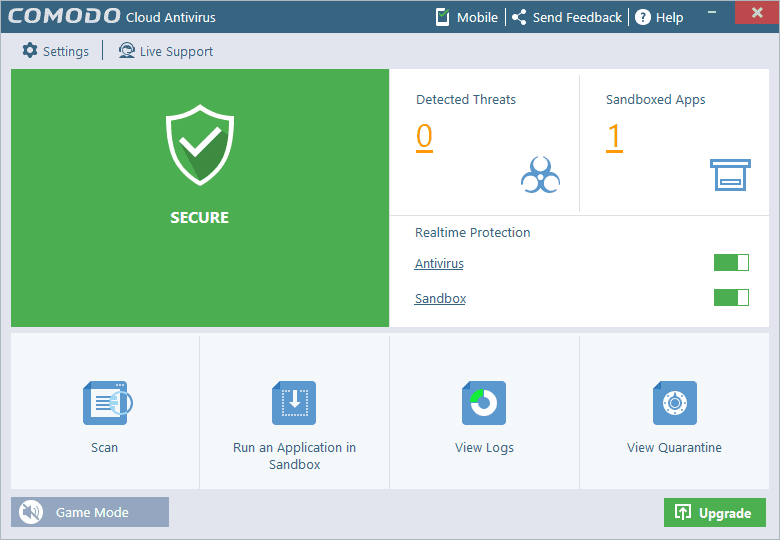Toggle the Antivirus realtime protection switch
The height and width of the screenshot is (540, 780).
(731, 263)
